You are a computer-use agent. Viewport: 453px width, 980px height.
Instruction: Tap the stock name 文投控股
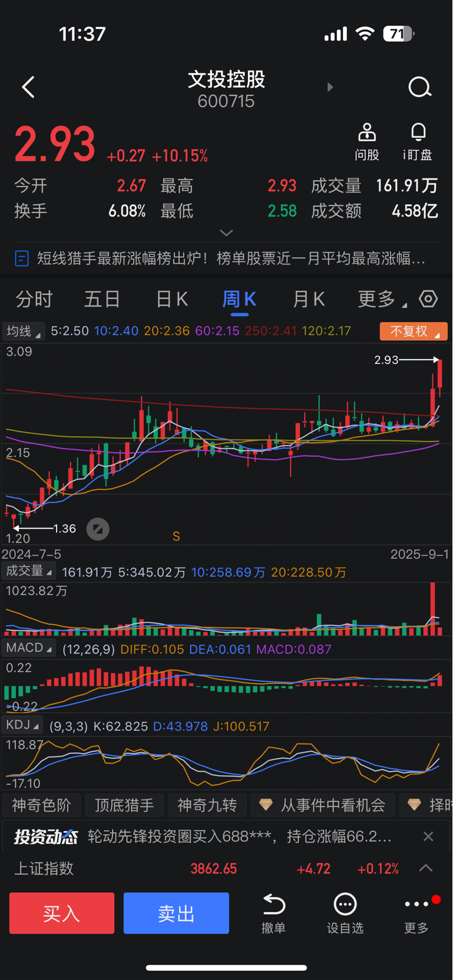(226, 79)
